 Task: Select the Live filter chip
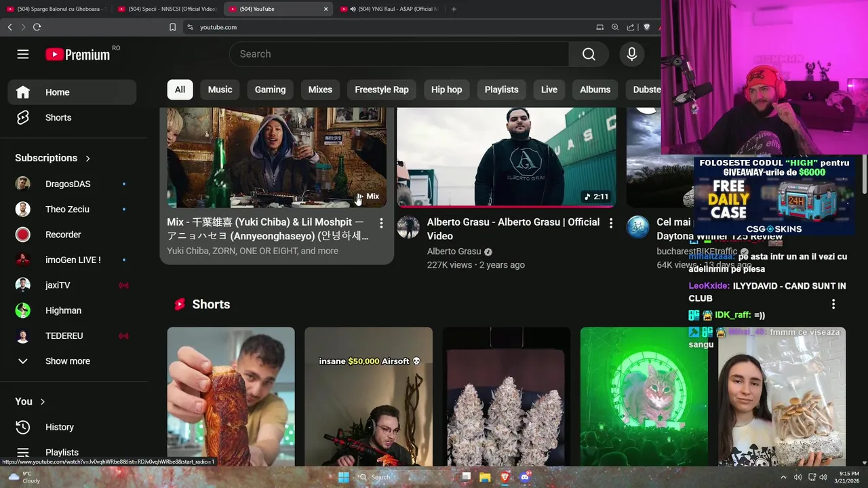click(x=549, y=89)
